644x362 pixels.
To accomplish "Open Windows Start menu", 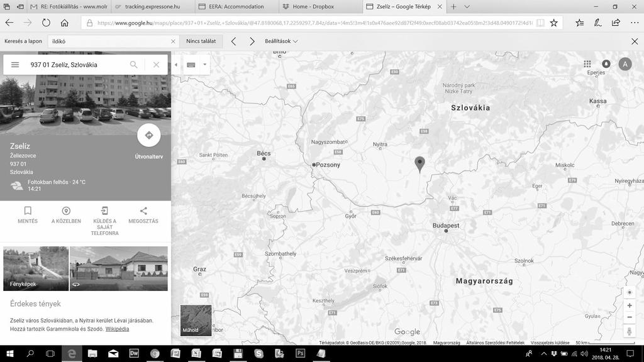I will point(9,353).
